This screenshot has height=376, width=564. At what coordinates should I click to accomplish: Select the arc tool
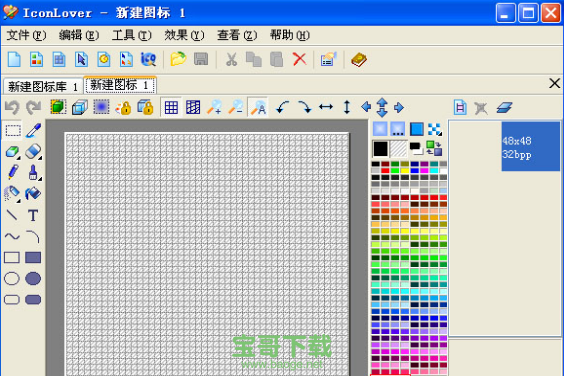(33, 236)
